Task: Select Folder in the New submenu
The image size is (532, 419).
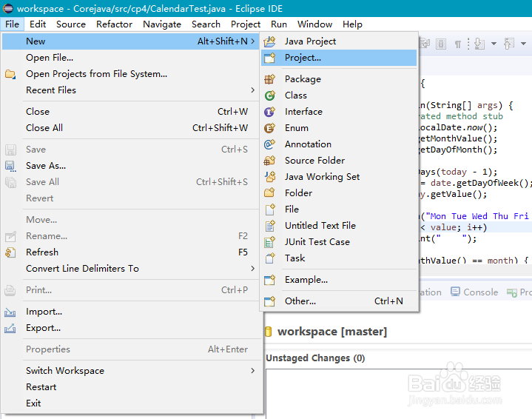Action: coord(339,193)
